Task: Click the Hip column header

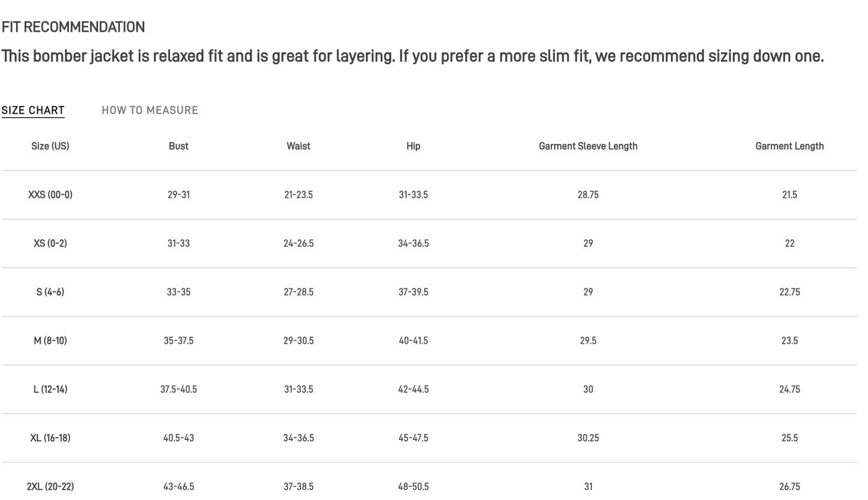Action: (x=413, y=146)
